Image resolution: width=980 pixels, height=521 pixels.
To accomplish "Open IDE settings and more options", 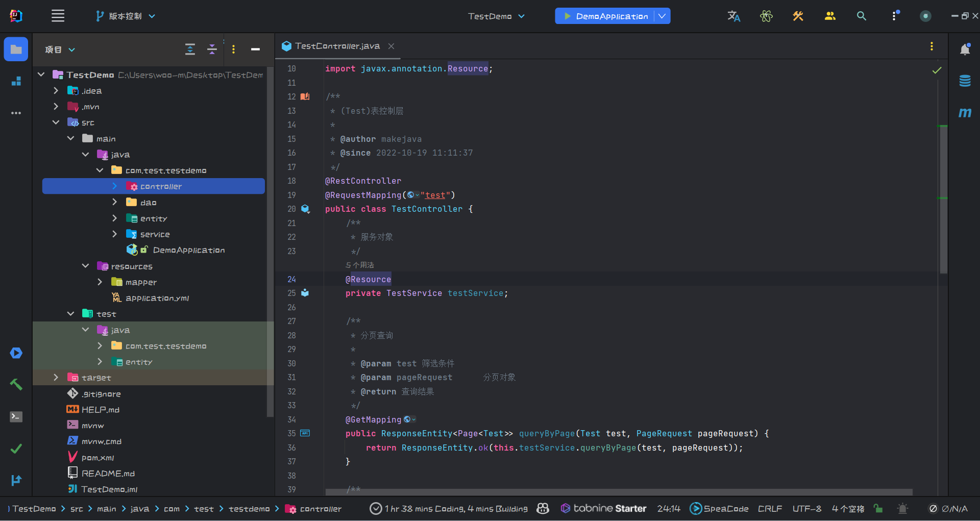I will (894, 16).
